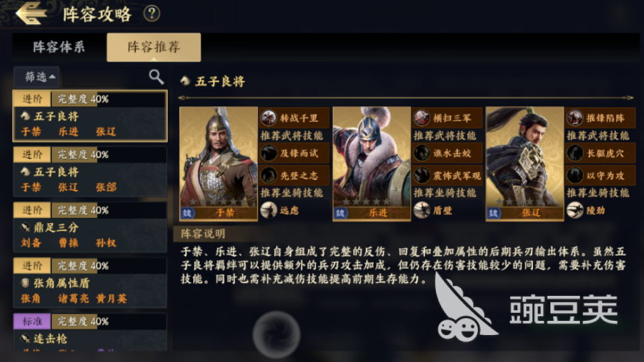Viewport: 644px width, 362px height.
Task: Select the 转战千里 skill icon
Action: (269, 118)
